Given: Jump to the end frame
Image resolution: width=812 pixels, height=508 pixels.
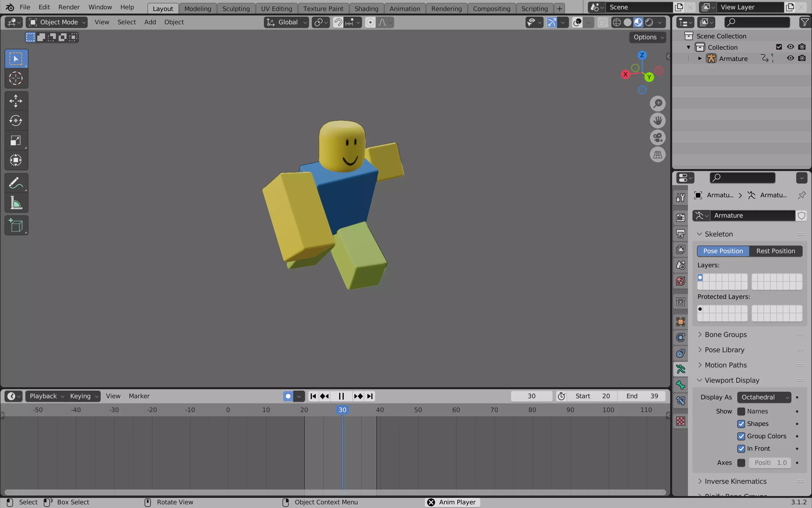Looking at the screenshot, I should 370,396.
